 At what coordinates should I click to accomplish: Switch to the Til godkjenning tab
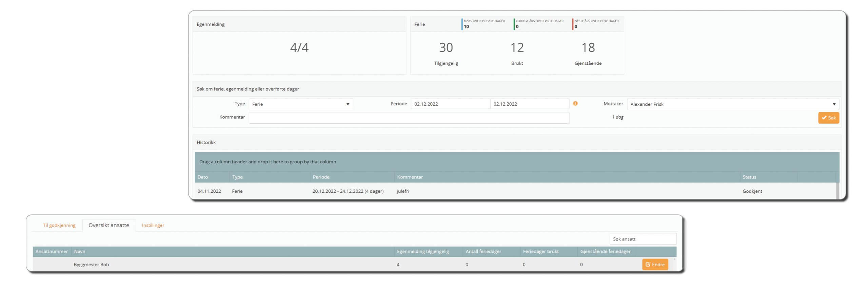point(59,225)
